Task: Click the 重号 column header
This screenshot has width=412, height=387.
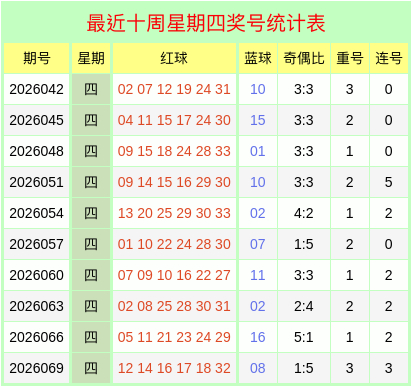Action: click(349, 58)
